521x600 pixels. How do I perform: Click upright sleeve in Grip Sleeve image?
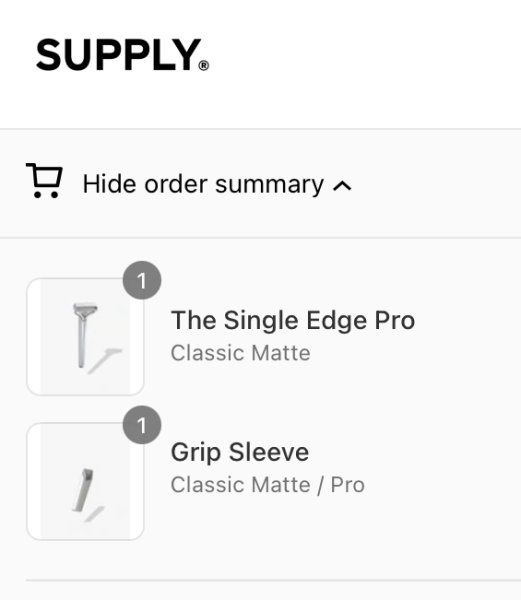[x=83, y=490]
